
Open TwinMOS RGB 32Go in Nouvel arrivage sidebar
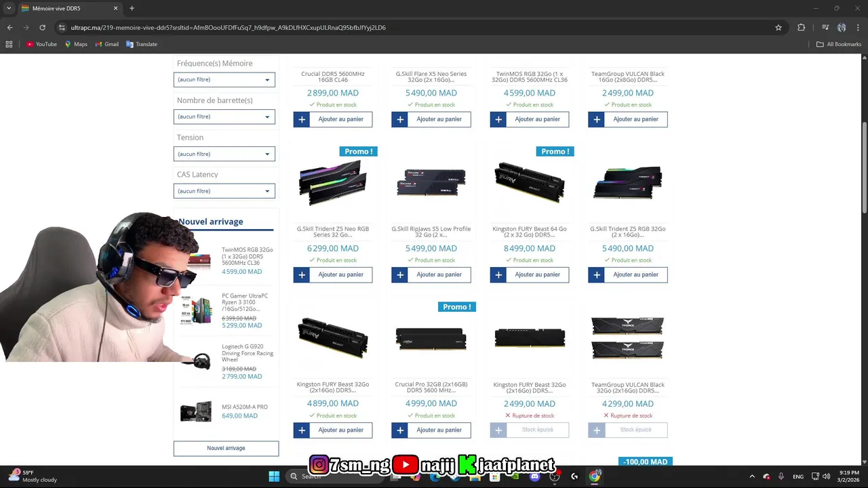[248, 256]
